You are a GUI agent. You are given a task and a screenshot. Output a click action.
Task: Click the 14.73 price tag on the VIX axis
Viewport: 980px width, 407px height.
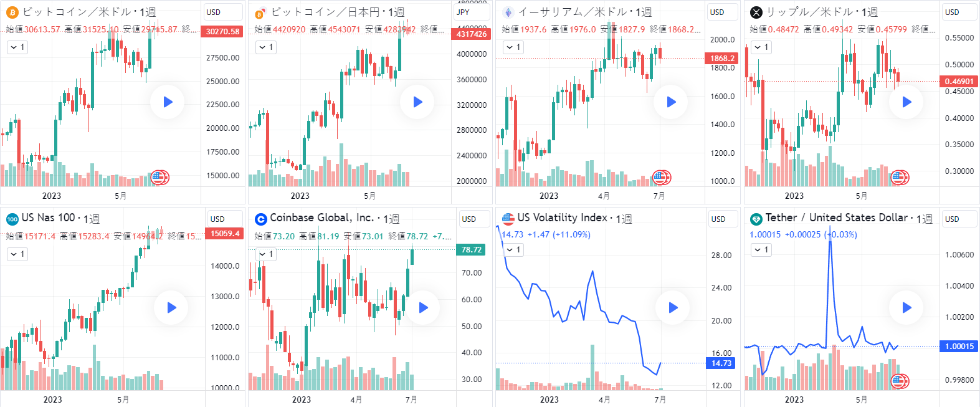pos(721,363)
